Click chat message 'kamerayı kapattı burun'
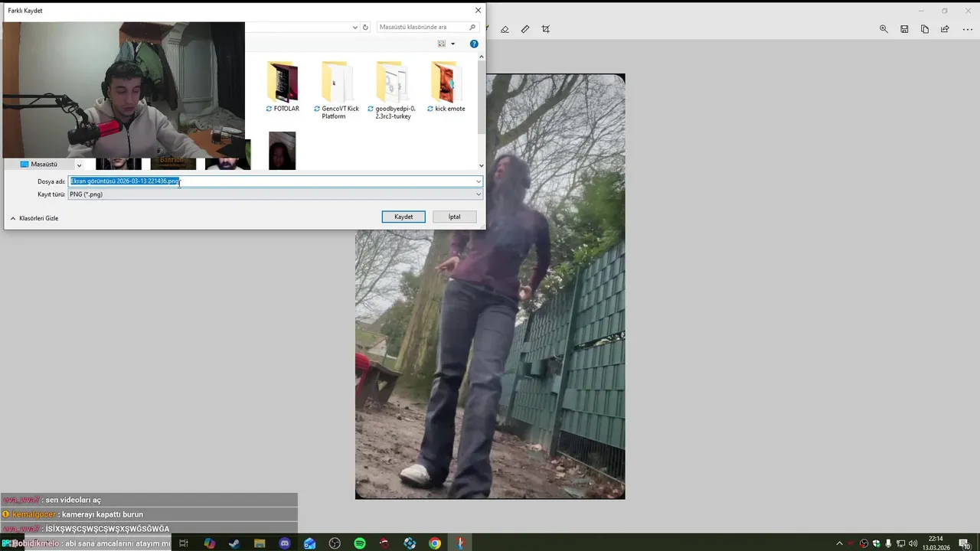This screenshot has height=551, width=980. (102, 514)
